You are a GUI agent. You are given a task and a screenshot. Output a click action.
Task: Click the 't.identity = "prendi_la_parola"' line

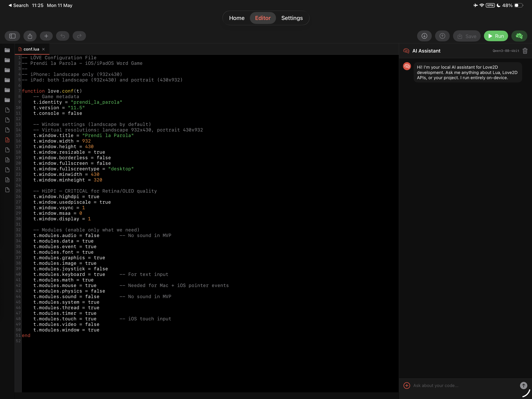pyautogui.click(x=78, y=102)
